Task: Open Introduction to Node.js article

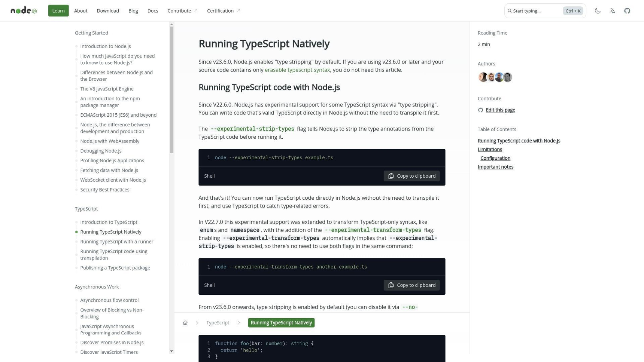Action: coord(106,46)
